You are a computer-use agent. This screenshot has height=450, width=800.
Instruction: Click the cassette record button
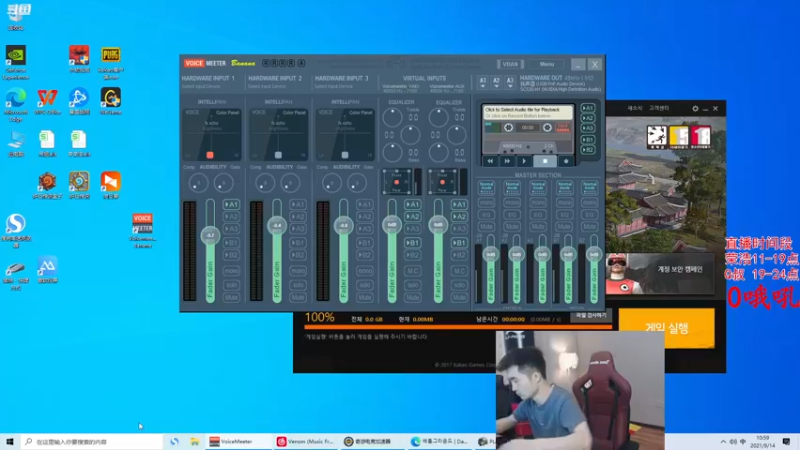[566, 161]
